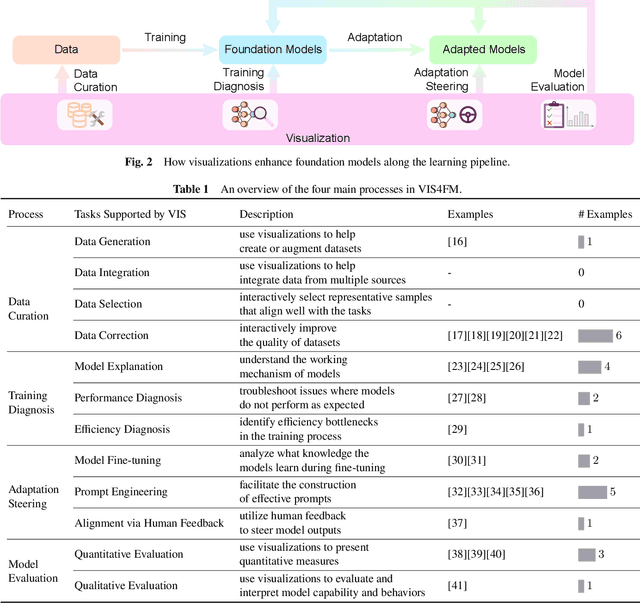Click the gray bar showing 5 for Prompt Engineering
Viewport: 640px width, 603px height.
point(592,492)
